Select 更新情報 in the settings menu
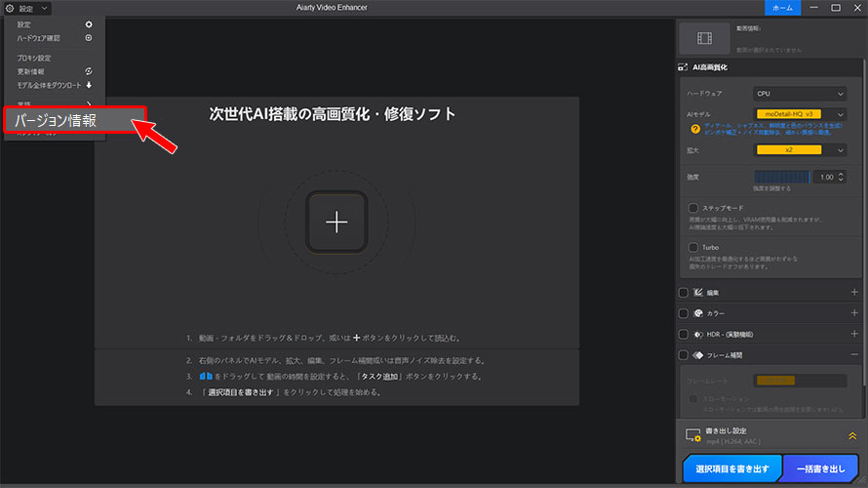Screen dimensions: 868x488 point(55,71)
